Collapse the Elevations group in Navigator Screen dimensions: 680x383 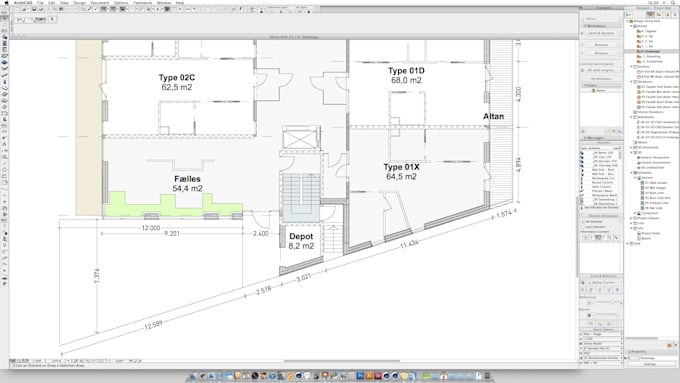tap(631, 82)
